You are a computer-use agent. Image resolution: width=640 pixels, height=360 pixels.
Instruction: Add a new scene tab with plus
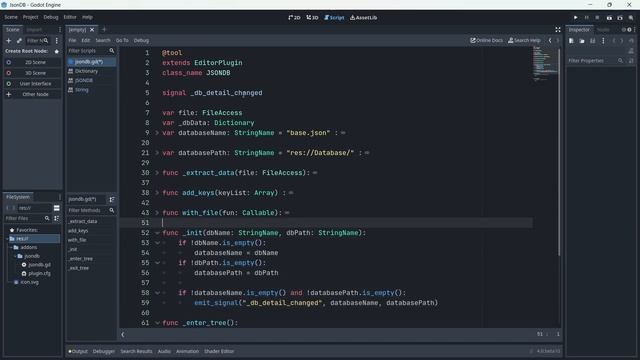[x=104, y=29]
